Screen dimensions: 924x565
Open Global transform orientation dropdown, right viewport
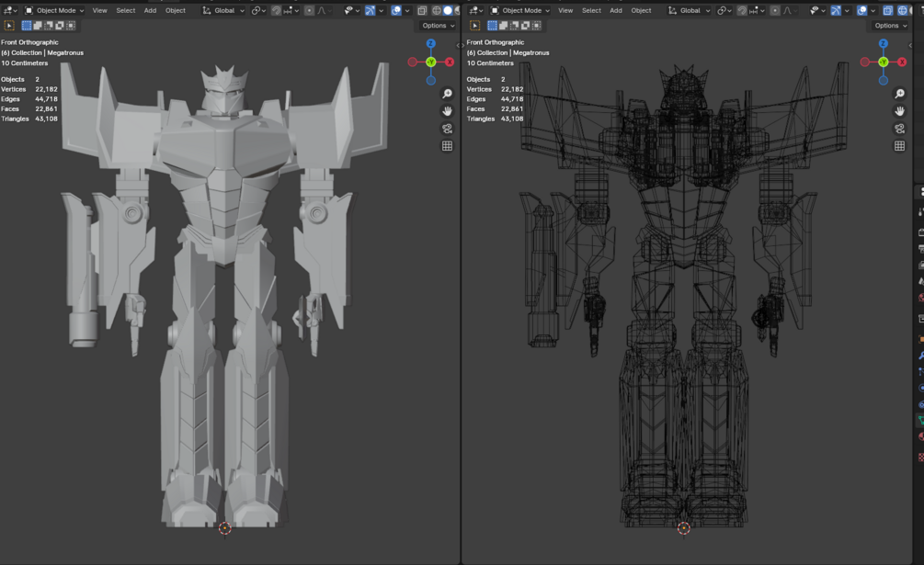[x=689, y=11]
